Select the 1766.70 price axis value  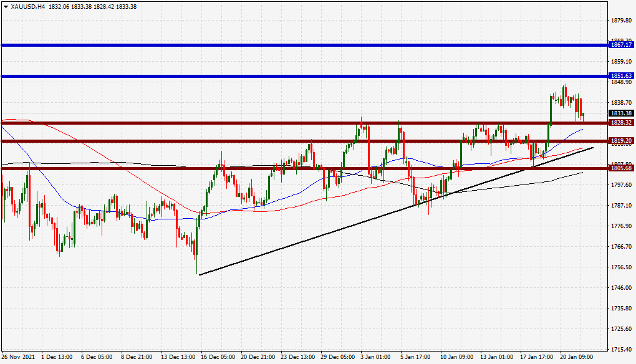click(621, 247)
